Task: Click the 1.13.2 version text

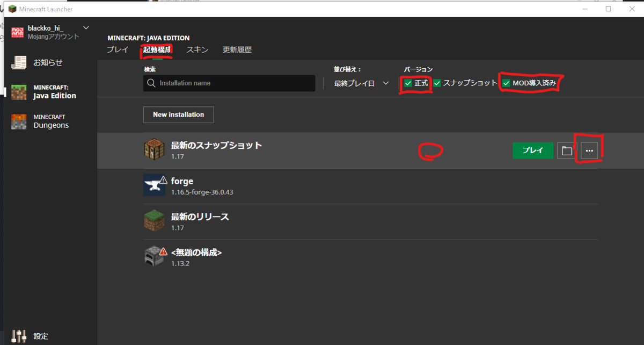Action: (180, 264)
